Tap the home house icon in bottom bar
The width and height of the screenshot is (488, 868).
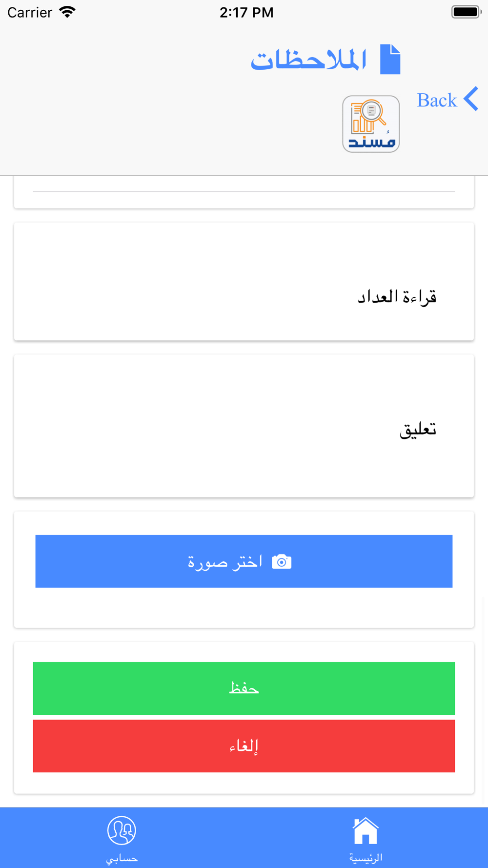pos(366,831)
